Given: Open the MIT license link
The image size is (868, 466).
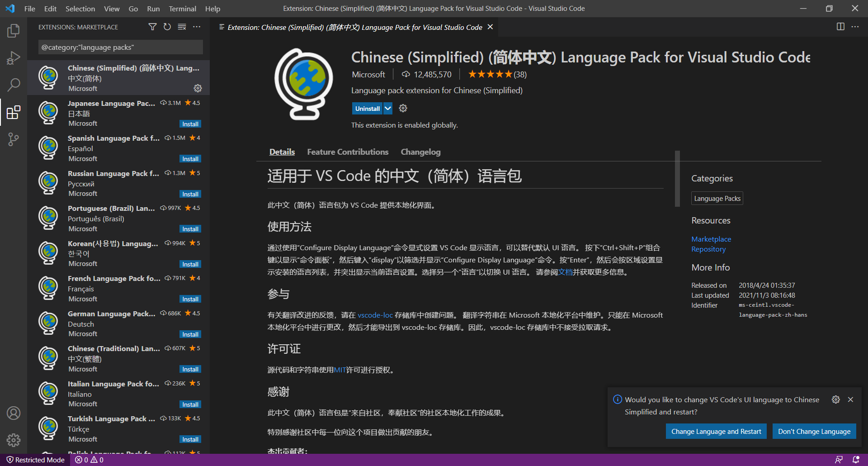Looking at the screenshot, I should pos(340,370).
